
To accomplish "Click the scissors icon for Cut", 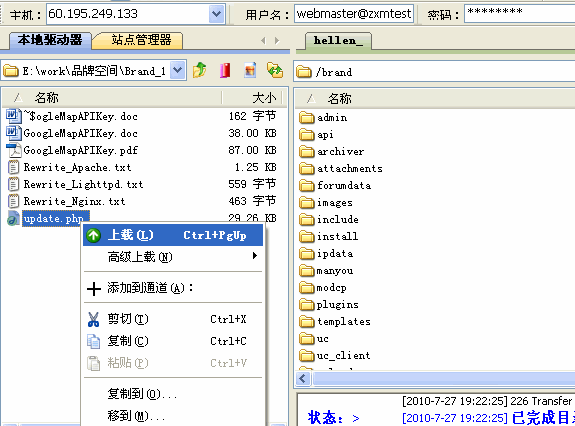I will point(94,319).
